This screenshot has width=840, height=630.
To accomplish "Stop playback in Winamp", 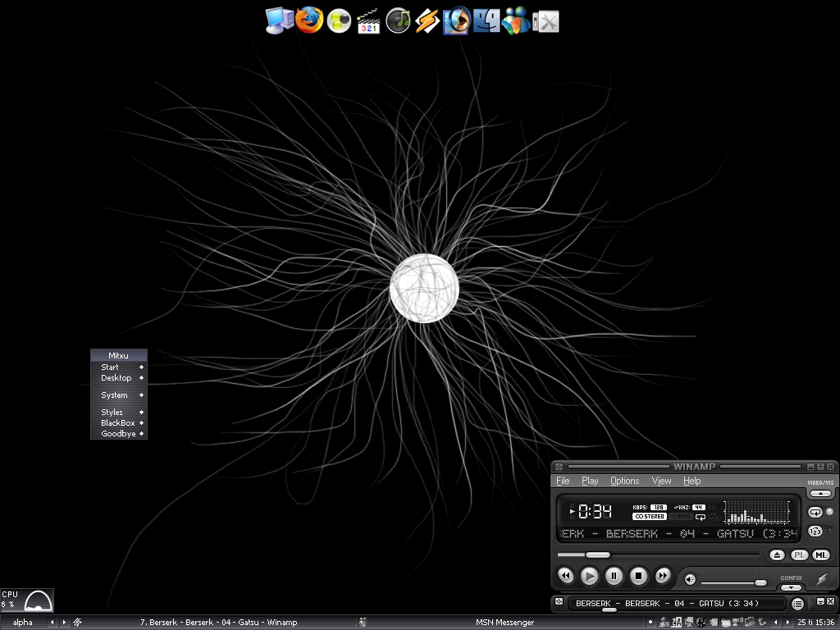I will point(638,576).
